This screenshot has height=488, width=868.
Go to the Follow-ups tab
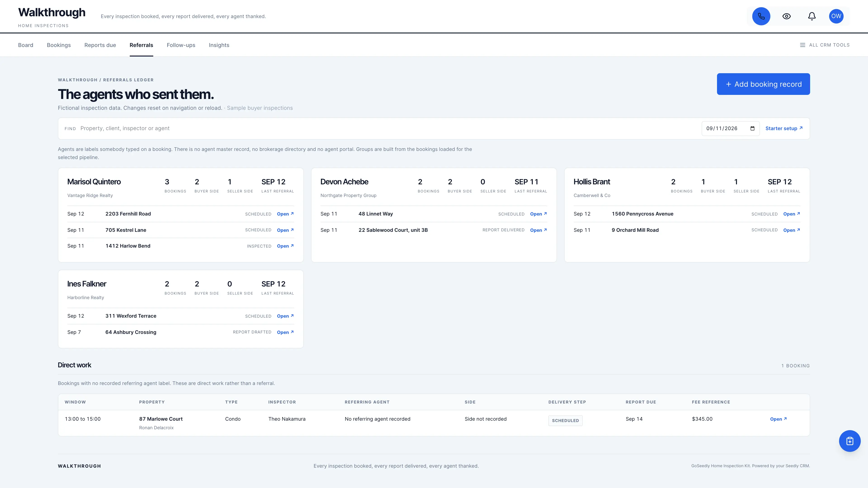click(x=181, y=45)
